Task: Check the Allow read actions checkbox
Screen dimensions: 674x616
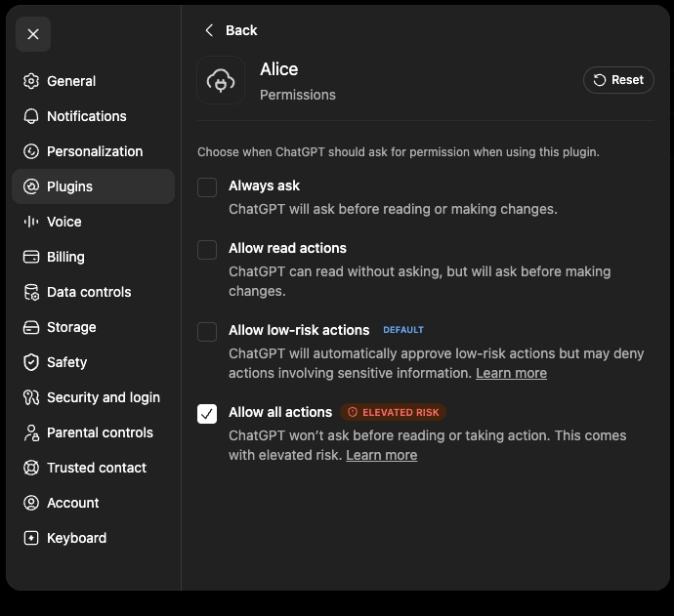Action: (x=207, y=250)
